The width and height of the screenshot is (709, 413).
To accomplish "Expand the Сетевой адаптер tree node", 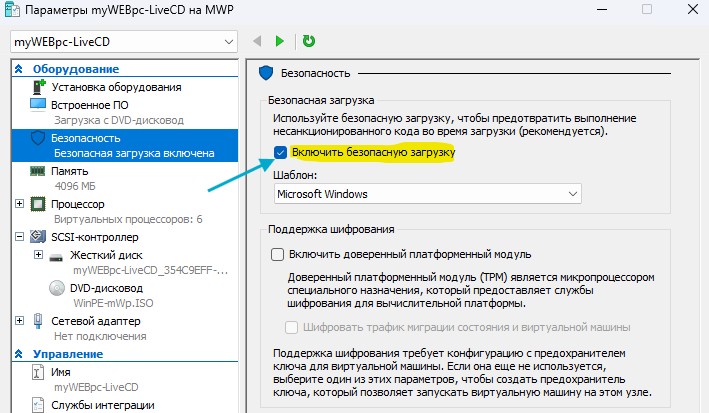I will tap(20, 321).
